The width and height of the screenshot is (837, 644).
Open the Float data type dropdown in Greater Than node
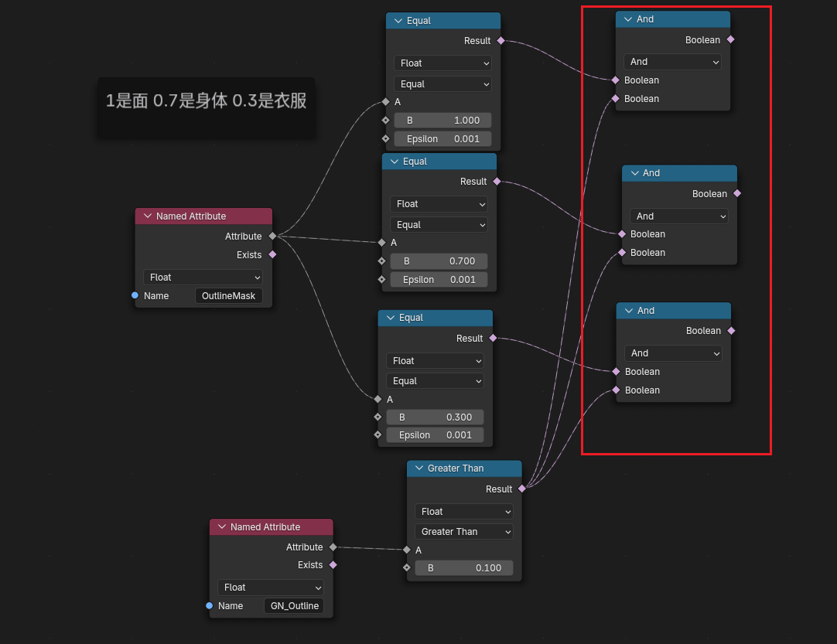[x=464, y=512]
